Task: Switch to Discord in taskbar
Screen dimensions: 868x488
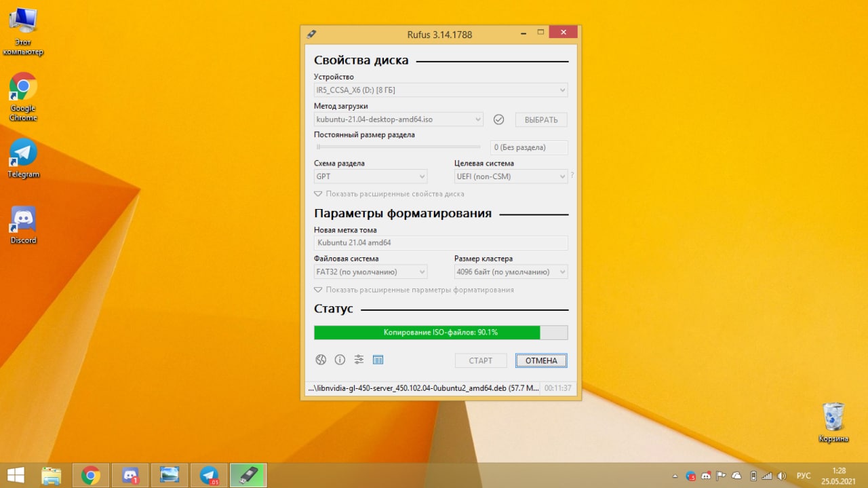Action: (130, 475)
